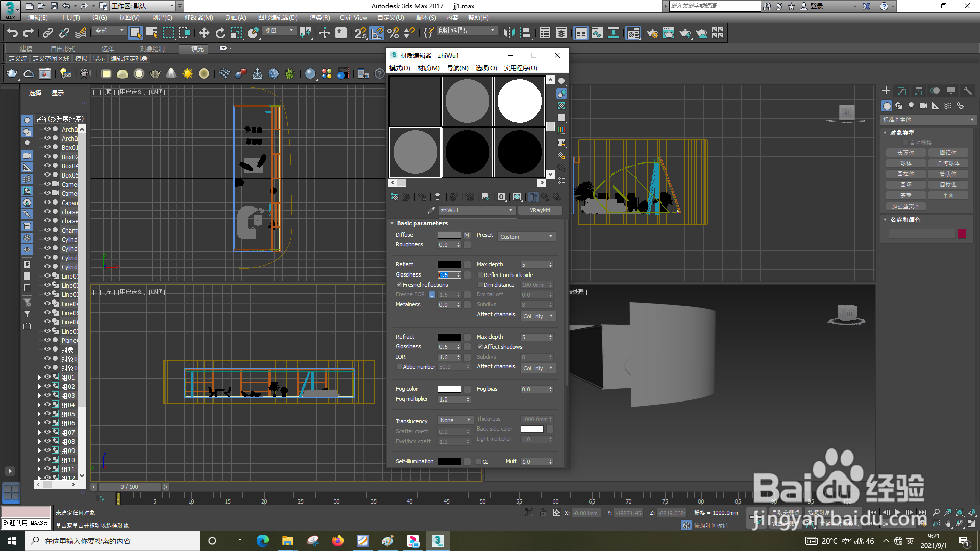Click the Undo arrow in main toolbar

coord(12,33)
